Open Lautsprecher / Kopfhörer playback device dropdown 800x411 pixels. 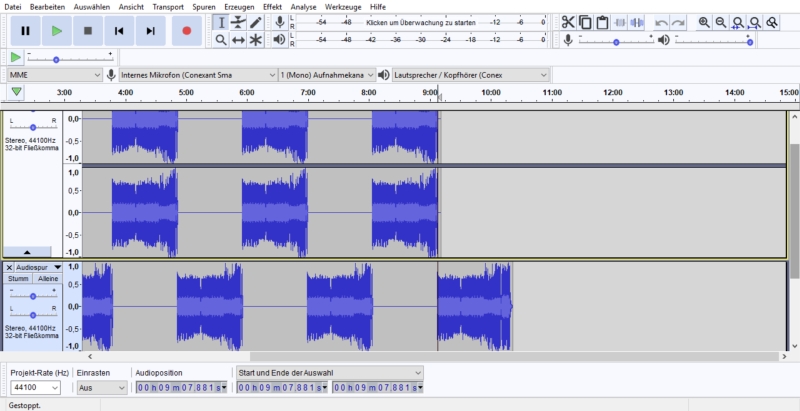click(470, 75)
